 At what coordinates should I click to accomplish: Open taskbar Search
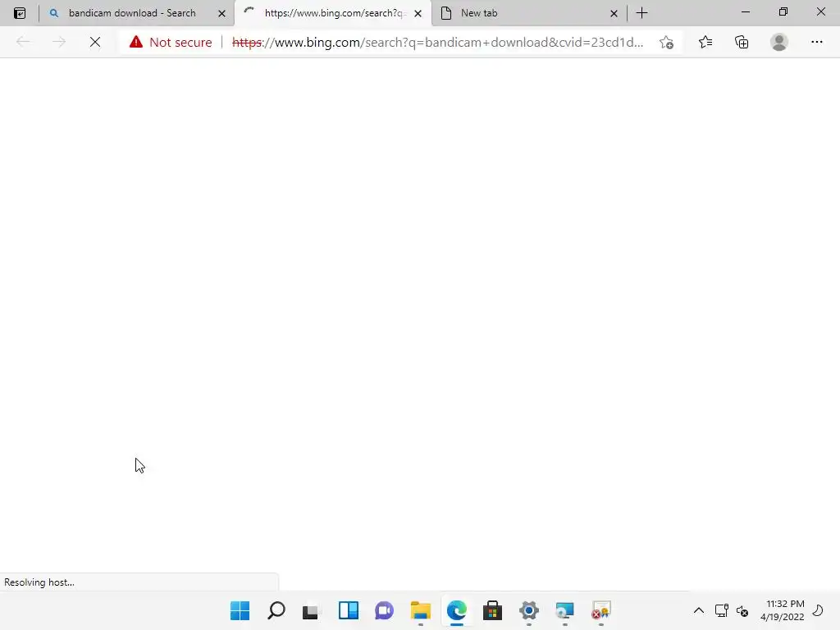coord(276,610)
